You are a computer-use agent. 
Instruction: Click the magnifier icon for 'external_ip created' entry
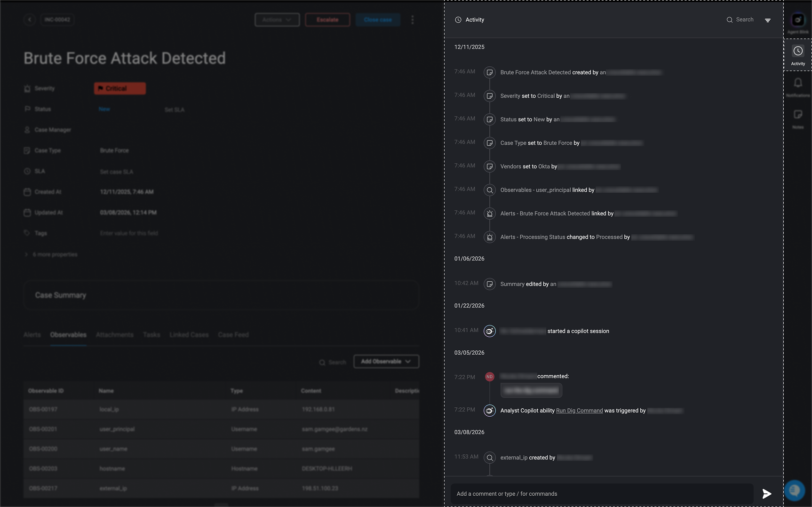[x=490, y=458]
